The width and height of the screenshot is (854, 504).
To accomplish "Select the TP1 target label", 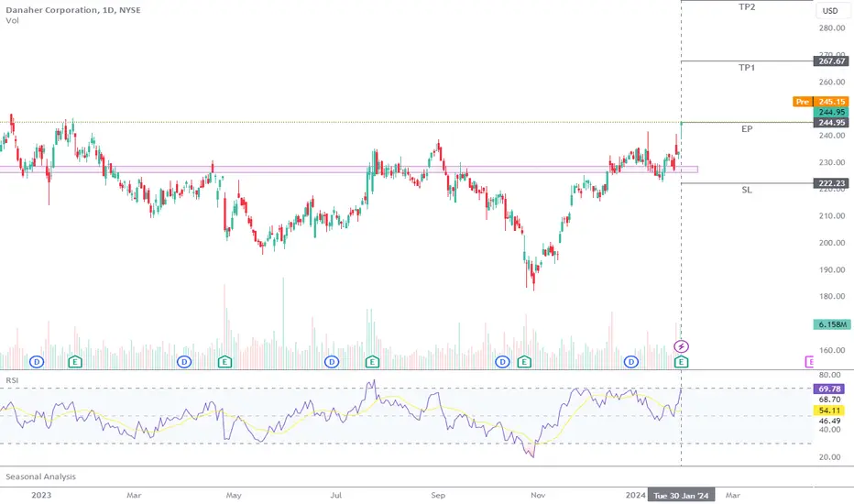I will (x=747, y=68).
